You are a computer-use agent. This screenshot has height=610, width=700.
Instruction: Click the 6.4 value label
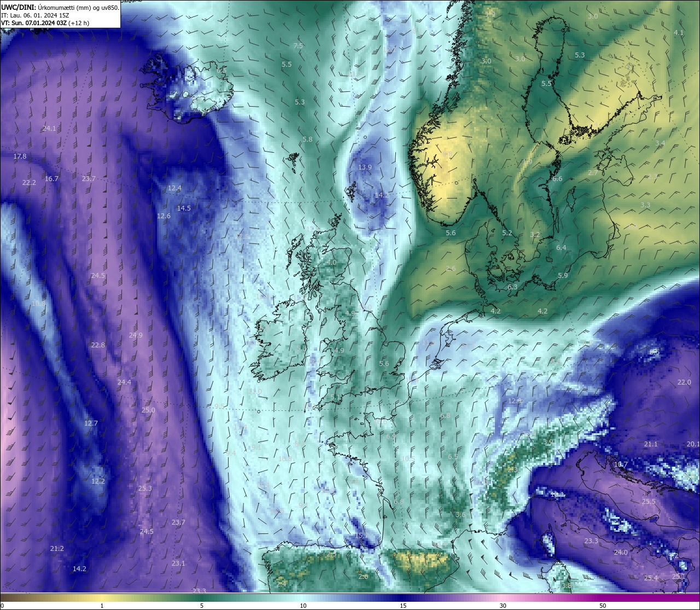[561, 247]
